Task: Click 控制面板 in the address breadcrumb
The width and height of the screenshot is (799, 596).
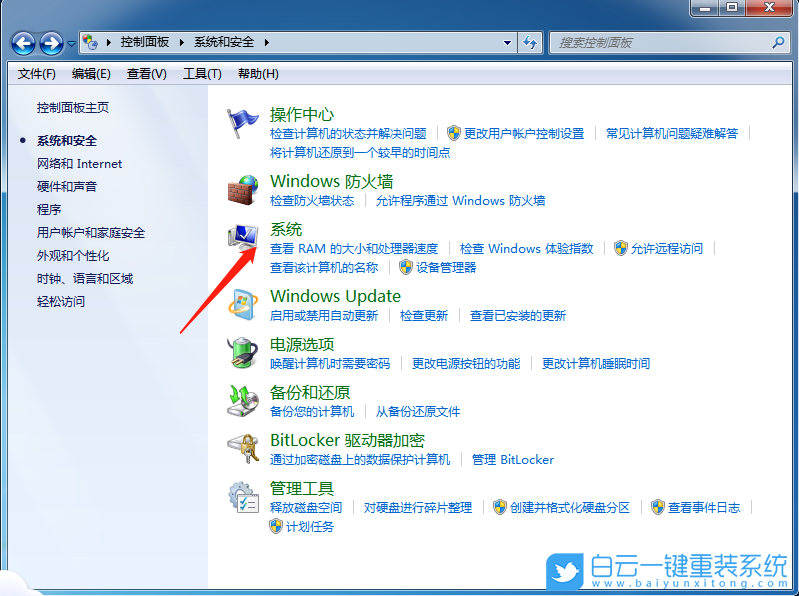Action: 145,42
